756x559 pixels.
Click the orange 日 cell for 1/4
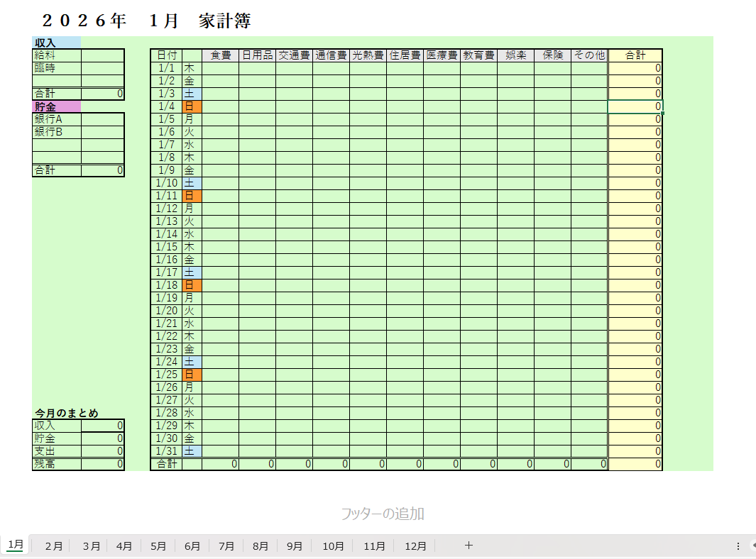pyautogui.click(x=192, y=106)
